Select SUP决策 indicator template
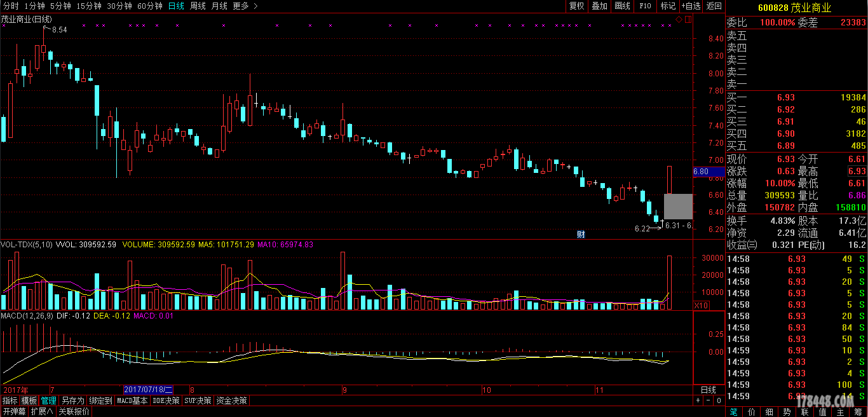868x417 pixels. tap(198, 400)
